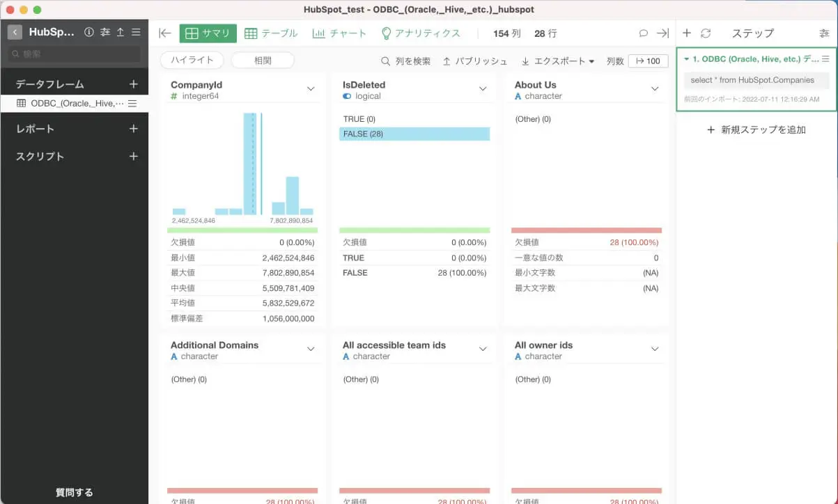Add a new data frame with plus
The width and height of the screenshot is (838, 504).
pos(134,84)
